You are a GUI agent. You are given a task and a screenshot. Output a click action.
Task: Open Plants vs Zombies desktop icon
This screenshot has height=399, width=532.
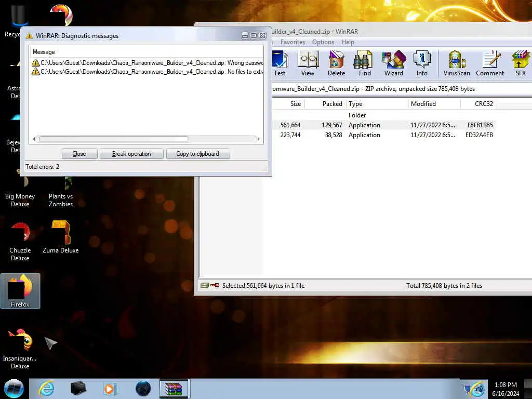60,192
